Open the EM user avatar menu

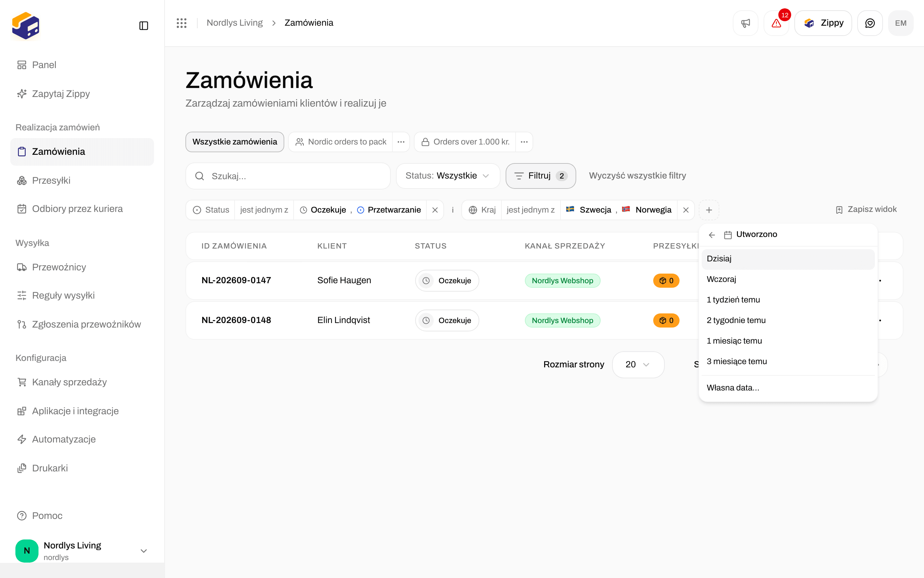pyautogui.click(x=901, y=23)
